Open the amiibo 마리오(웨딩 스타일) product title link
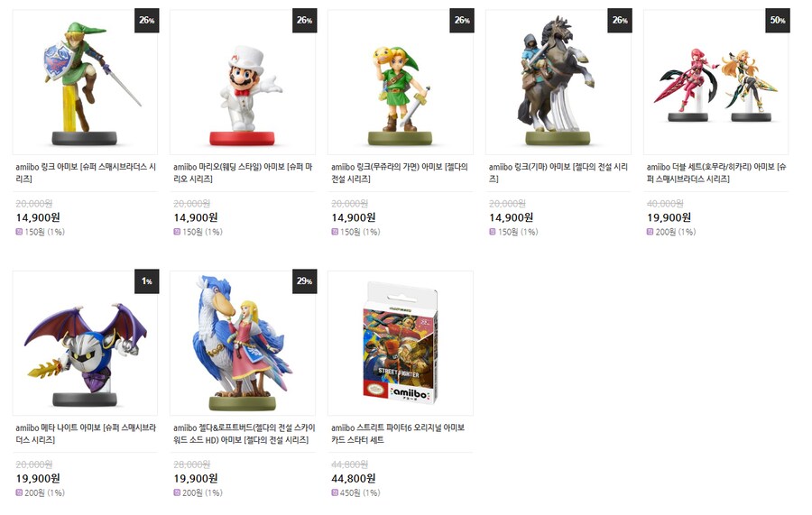 pyautogui.click(x=243, y=173)
